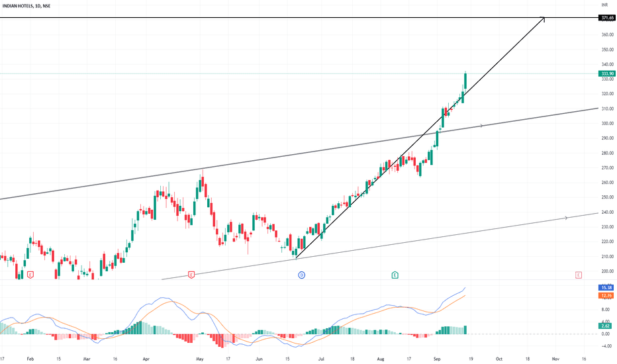Click the 310.00 price axis label
The image size is (617, 364).
[608, 109]
